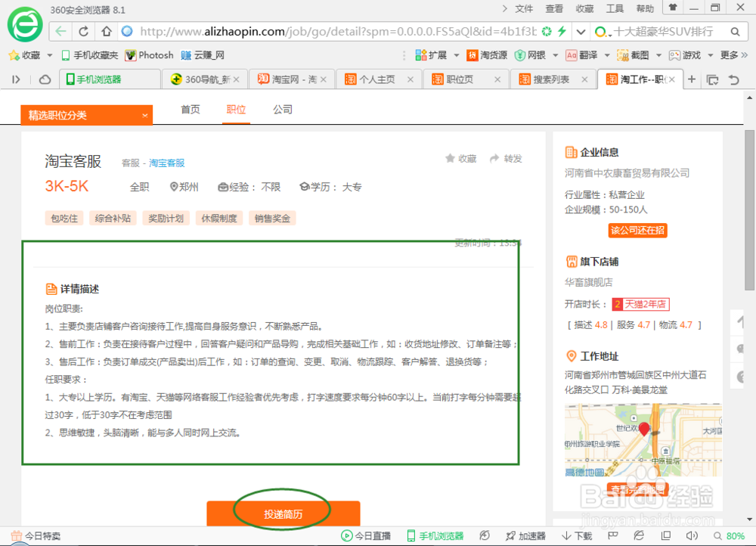This screenshot has height=546, width=756.
Task: Open the 网银 online banking extension
Action: [x=530, y=55]
